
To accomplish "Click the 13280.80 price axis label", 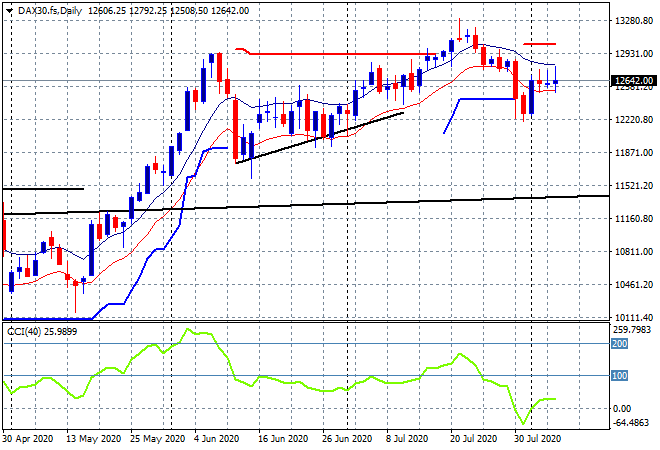I will pyautogui.click(x=633, y=21).
